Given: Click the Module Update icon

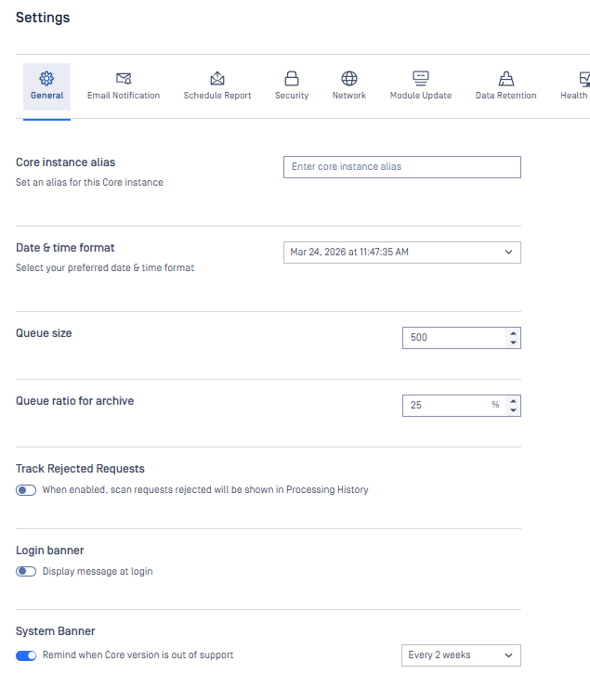Looking at the screenshot, I should click(x=421, y=78).
